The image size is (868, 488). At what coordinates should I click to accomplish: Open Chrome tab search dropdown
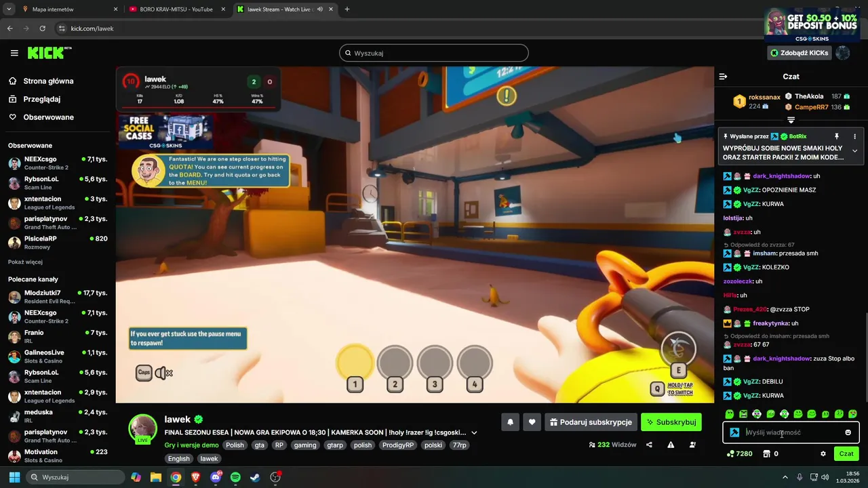tap(9, 9)
